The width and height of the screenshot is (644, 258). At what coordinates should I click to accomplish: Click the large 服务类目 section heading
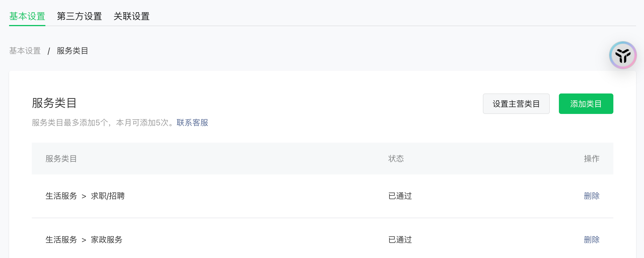[54, 103]
